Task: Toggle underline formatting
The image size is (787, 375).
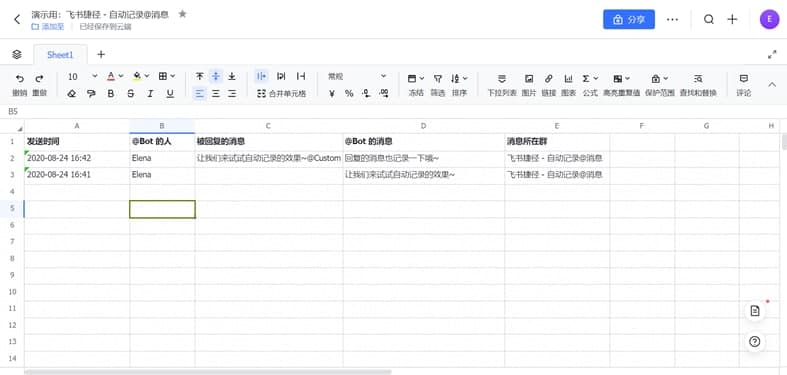Action: point(170,93)
